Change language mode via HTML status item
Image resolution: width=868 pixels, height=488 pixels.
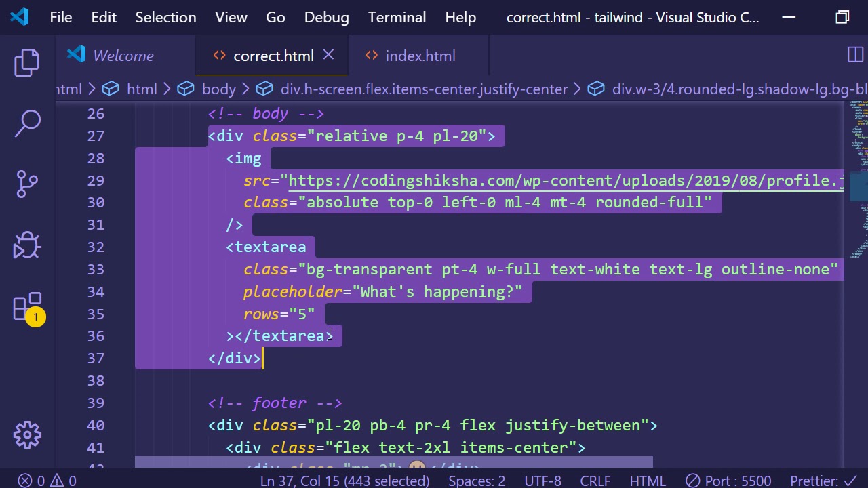coord(647,481)
